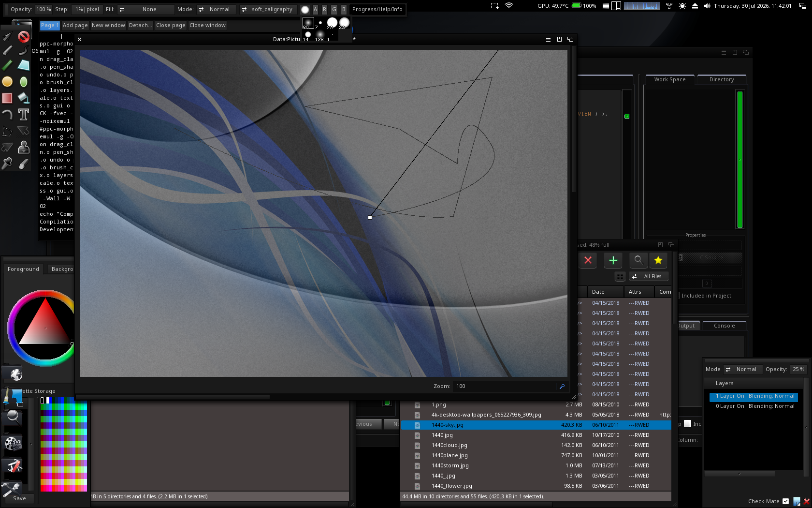Select file 1440cloud.jpg in the list
812x508 pixels.
pyautogui.click(x=536, y=445)
